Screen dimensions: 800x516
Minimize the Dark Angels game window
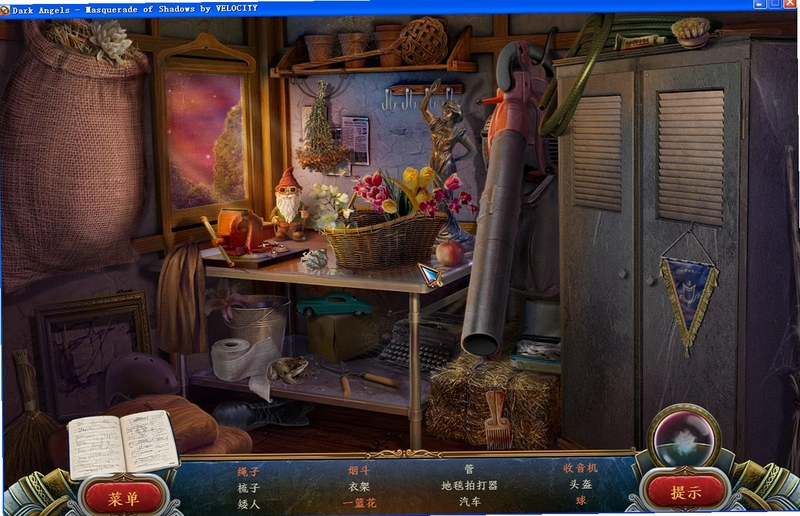coord(760,4)
